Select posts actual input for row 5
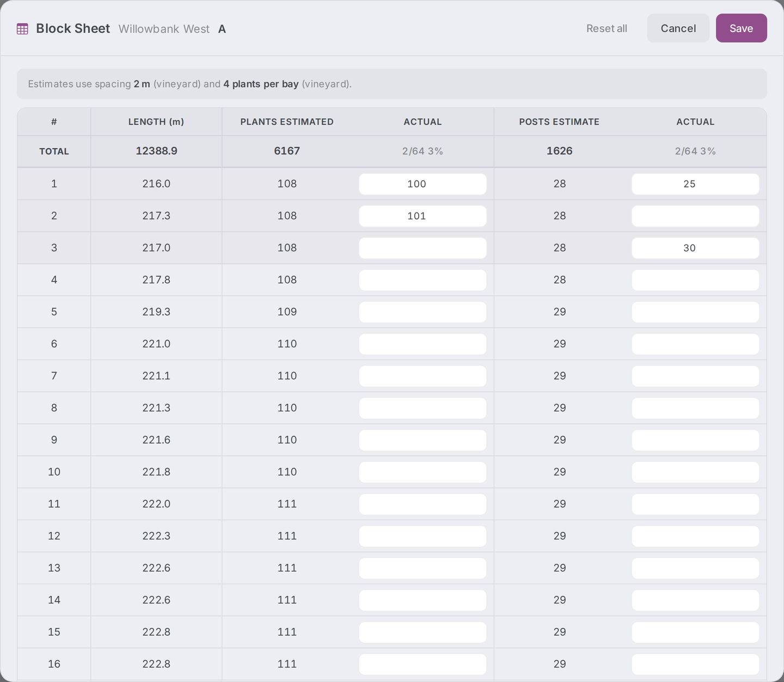The height and width of the screenshot is (682, 784). click(x=695, y=312)
